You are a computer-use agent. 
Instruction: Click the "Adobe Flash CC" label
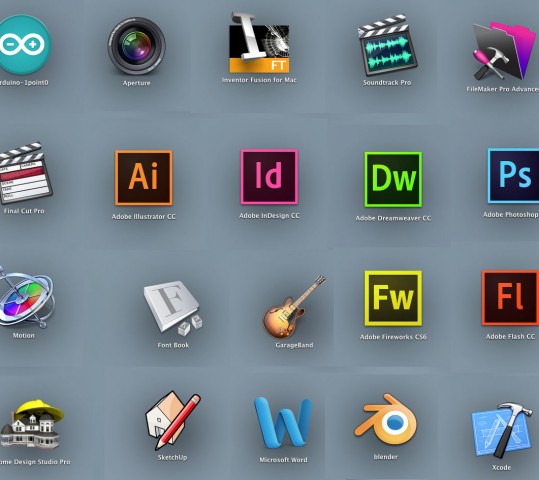(510, 337)
